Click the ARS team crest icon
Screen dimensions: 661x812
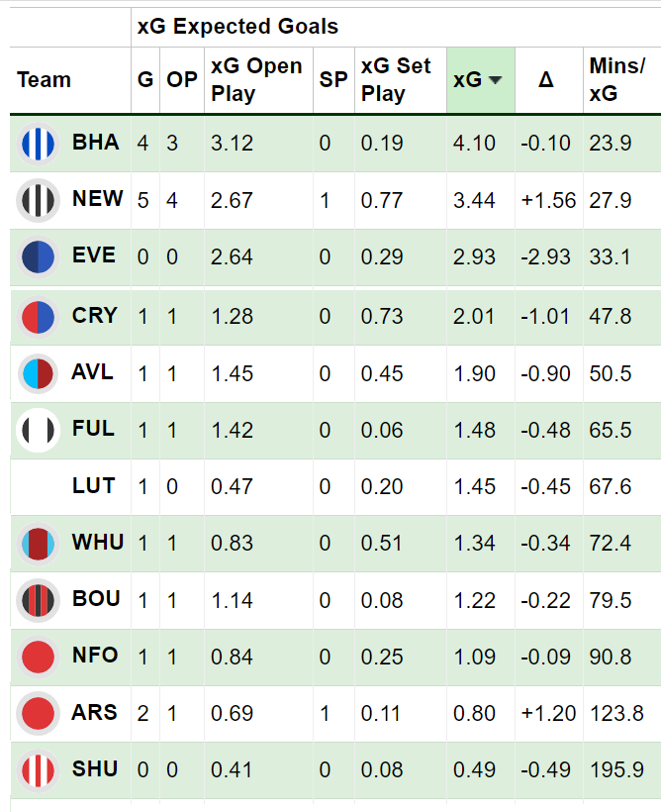click(x=39, y=713)
